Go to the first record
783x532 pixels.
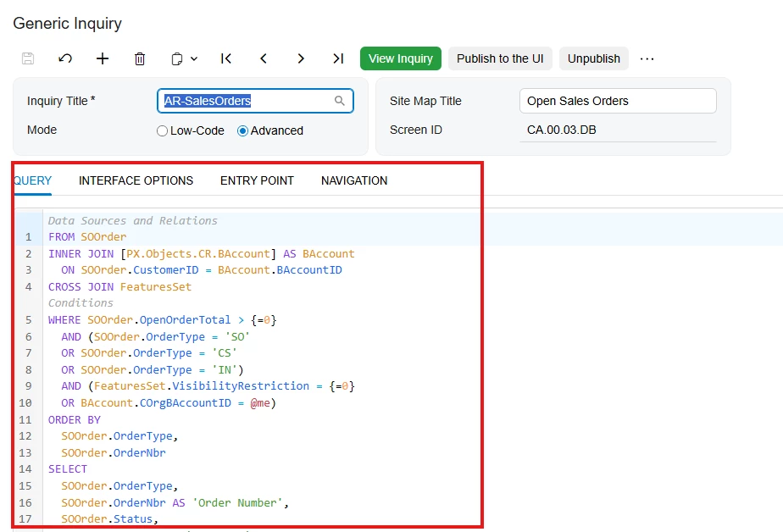pyautogui.click(x=226, y=58)
